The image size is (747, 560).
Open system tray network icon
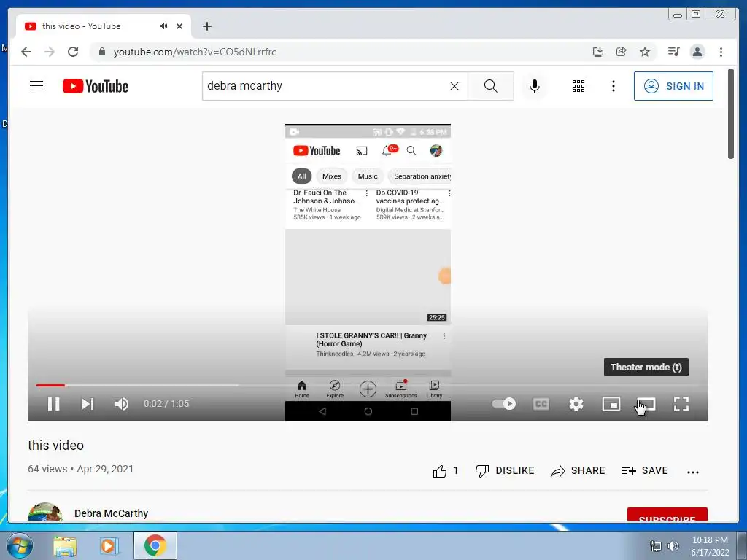tap(656, 547)
